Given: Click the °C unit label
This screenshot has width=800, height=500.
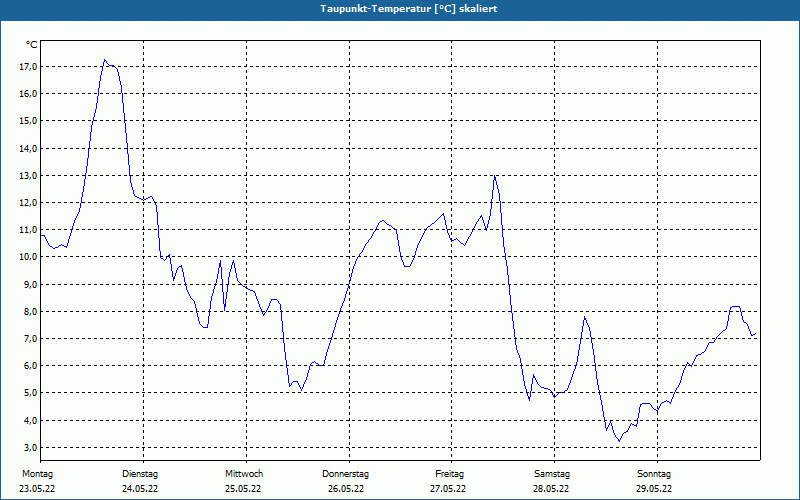Looking at the screenshot, I should click(32, 45).
